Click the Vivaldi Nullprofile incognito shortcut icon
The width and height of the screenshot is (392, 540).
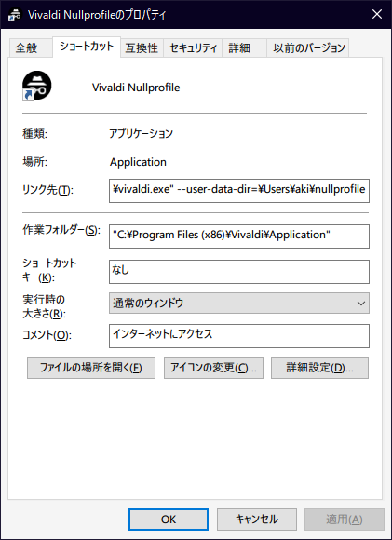(x=37, y=86)
